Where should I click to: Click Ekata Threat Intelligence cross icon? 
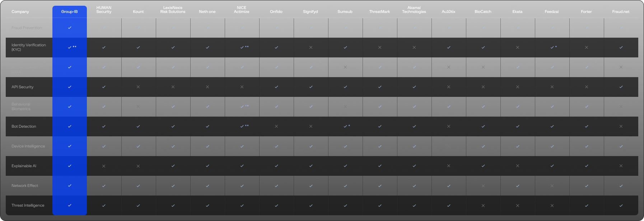[x=518, y=206]
